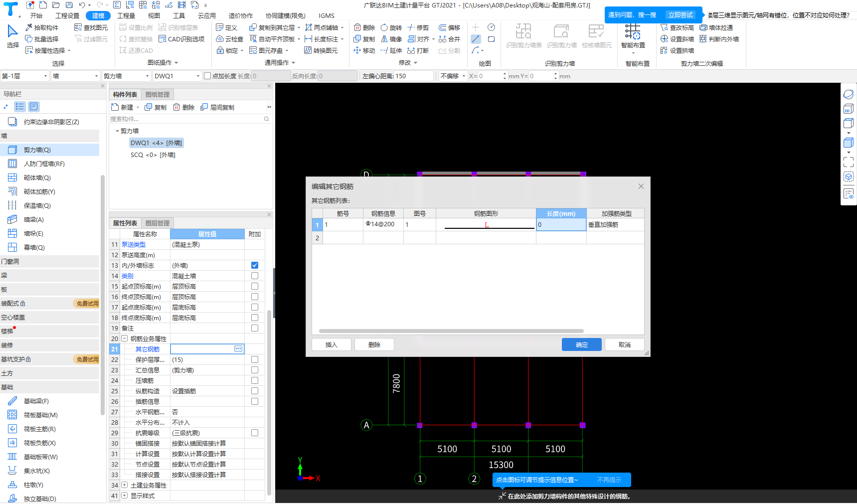Click the 设置斜墙 sloped wall tool
Viewport: 857px width, 504px height.
point(677,39)
